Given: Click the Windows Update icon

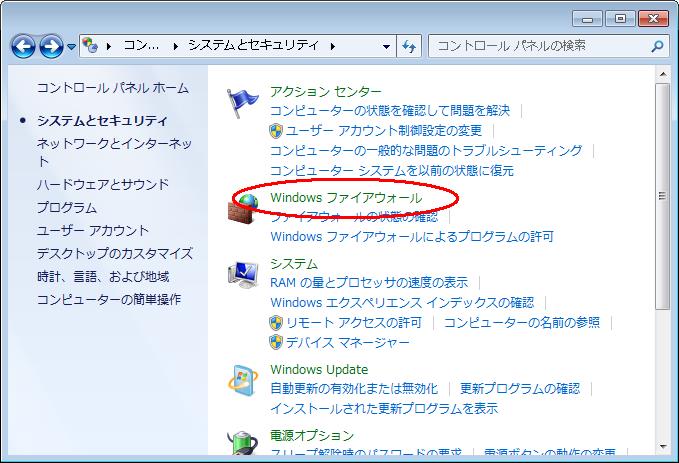Looking at the screenshot, I should pos(243,381).
